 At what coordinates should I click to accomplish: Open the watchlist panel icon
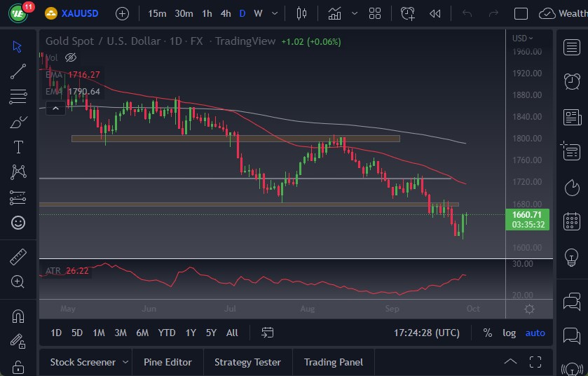572,47
